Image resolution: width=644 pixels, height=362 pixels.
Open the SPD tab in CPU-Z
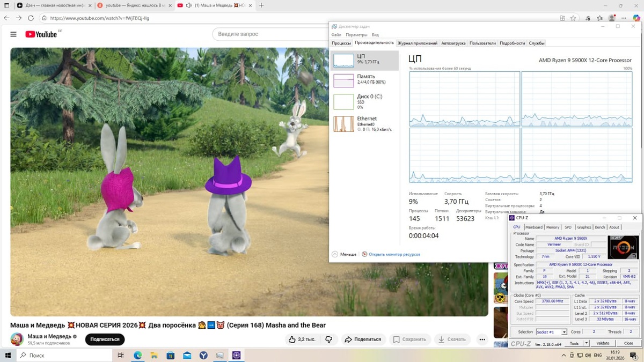(568, 227)
